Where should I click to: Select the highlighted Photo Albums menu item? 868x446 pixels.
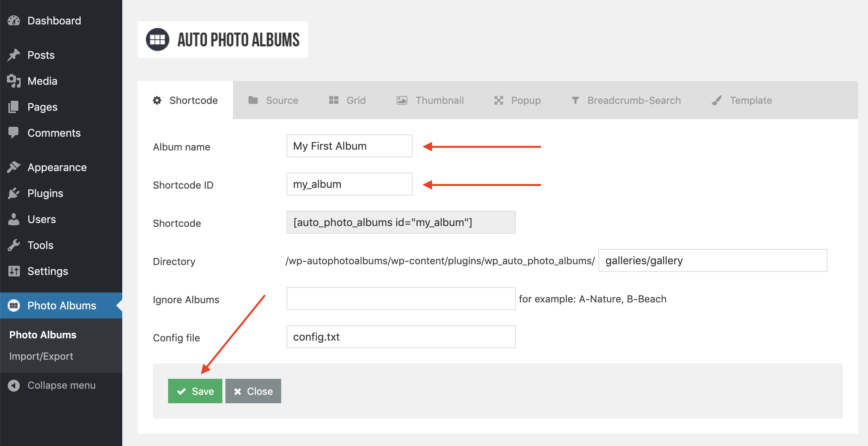(61, 305)
